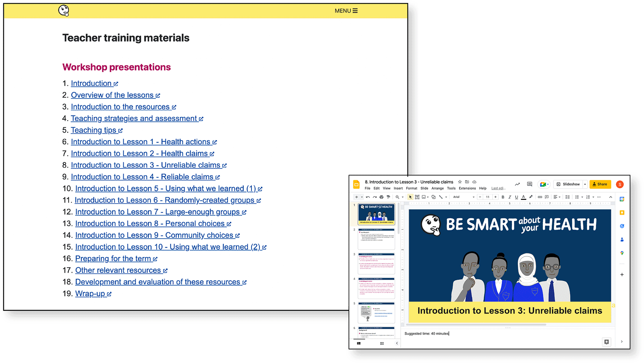
Task: Open the account avatar with letter S
Action: 620,184
